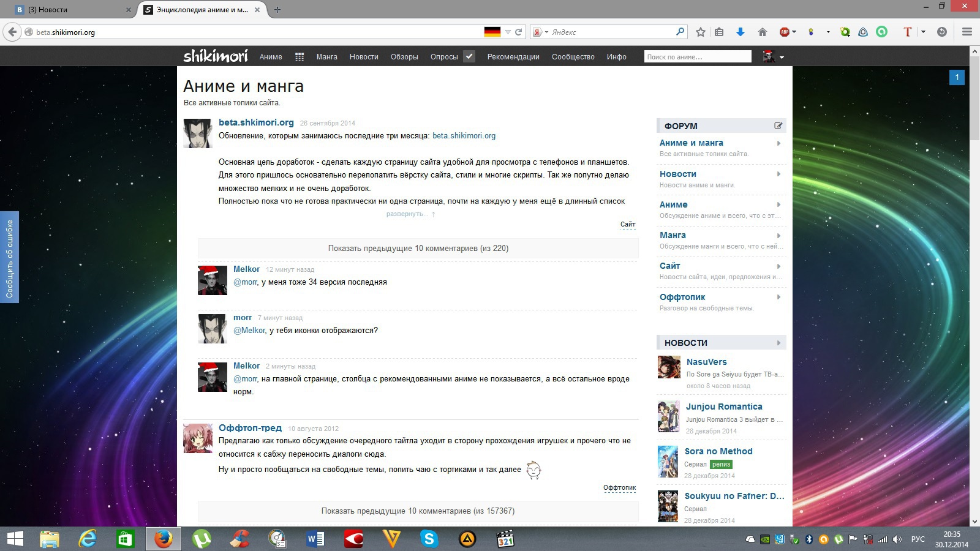Click the Firefox bookmark star icon
Screen dimensions: 980x551
(x=701, y=32)
